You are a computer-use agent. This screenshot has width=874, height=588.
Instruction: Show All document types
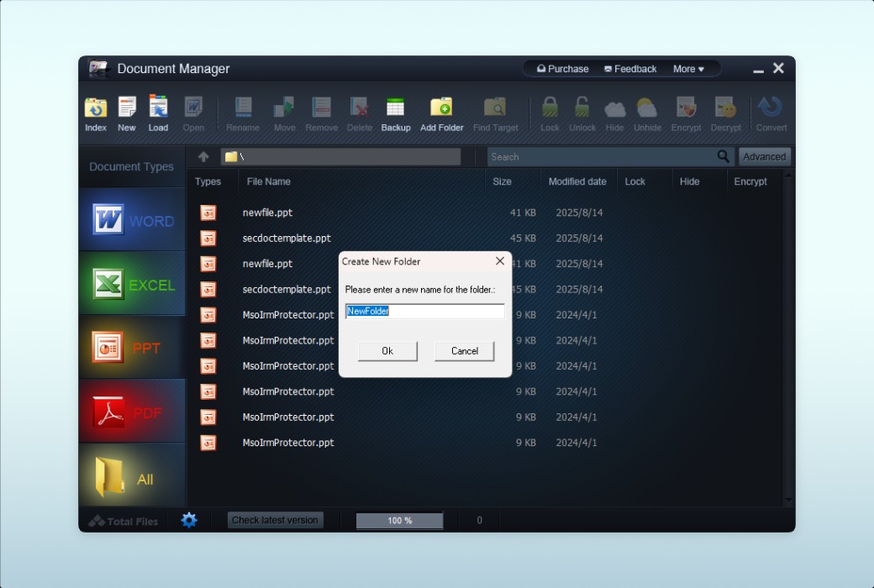132,477
